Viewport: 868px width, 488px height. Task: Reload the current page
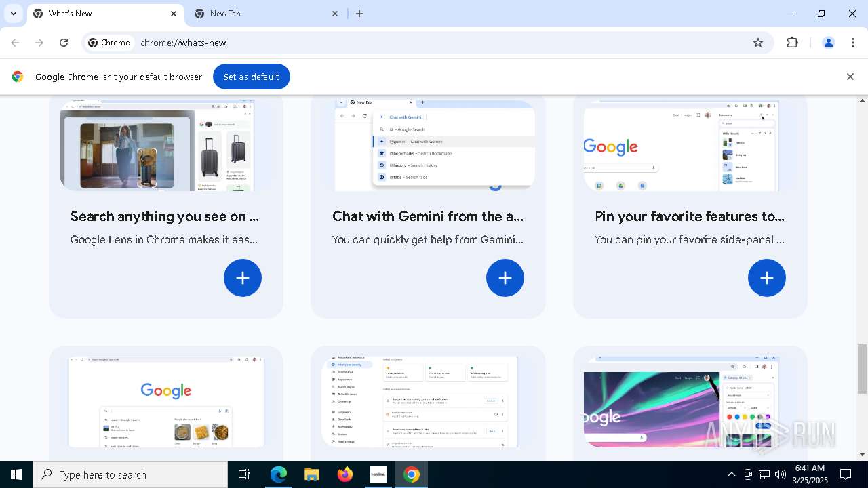(x=64, y=43)
